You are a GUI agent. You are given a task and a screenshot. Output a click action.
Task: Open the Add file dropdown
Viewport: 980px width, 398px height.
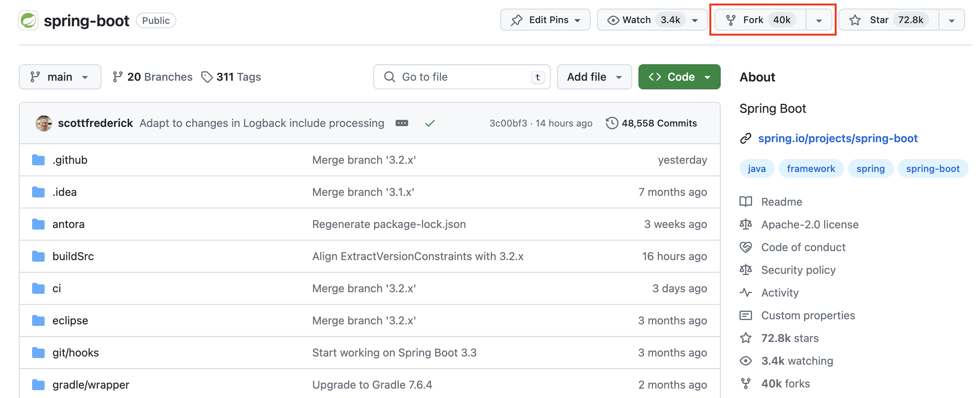[x=594, y=77]
